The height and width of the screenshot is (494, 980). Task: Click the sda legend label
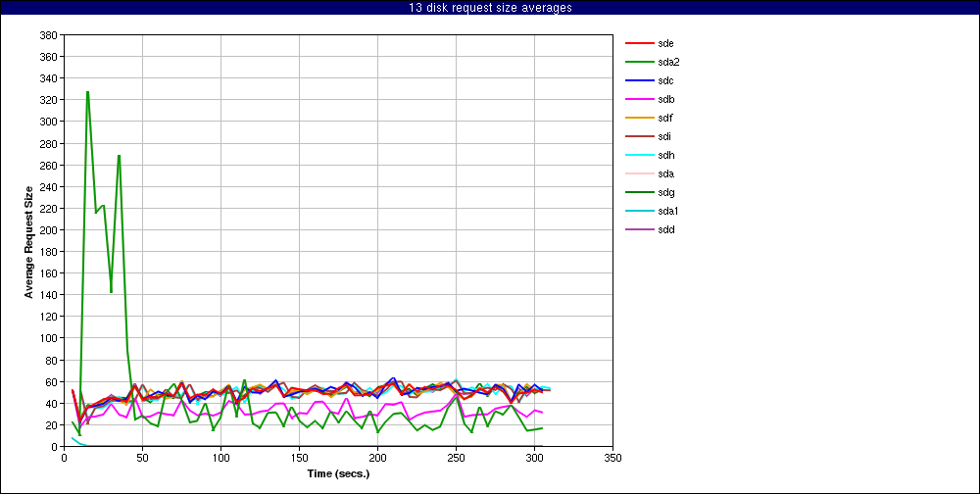click(x=665, y=173)
